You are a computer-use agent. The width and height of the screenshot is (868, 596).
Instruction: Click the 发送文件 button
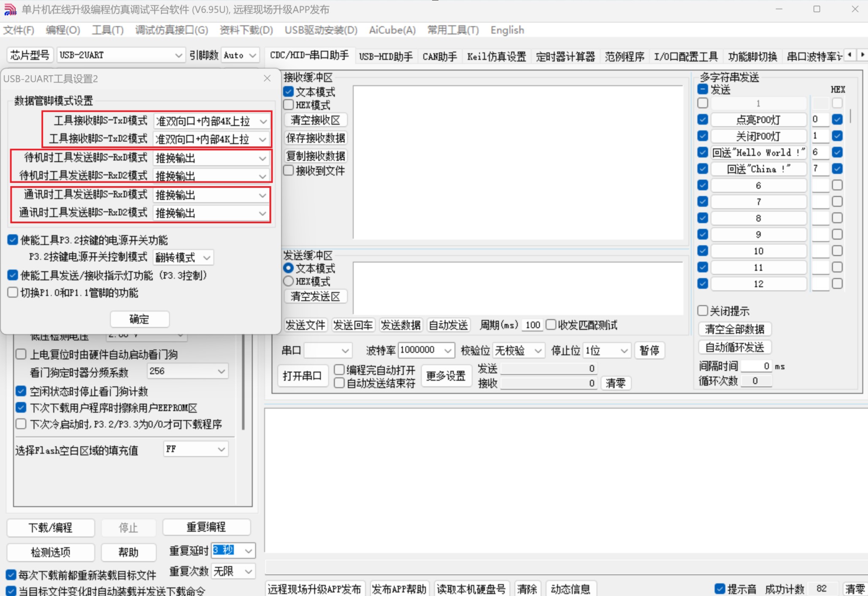306,325
